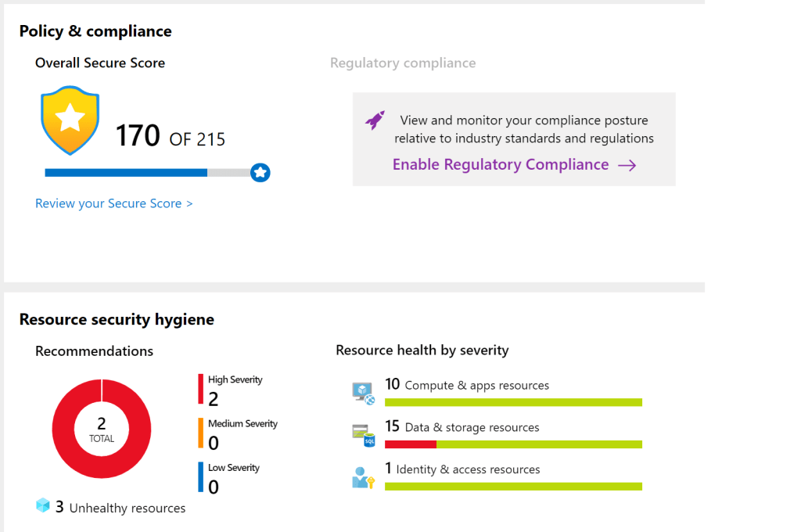Click the blue cube Unhealthy resources icon
The image size is (801, 532).
[43, 506]
